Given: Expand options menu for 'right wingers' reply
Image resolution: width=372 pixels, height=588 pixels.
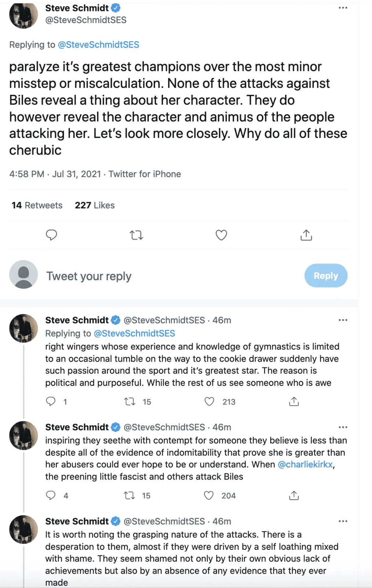Looking at the screenshot, I should (343, 320).
